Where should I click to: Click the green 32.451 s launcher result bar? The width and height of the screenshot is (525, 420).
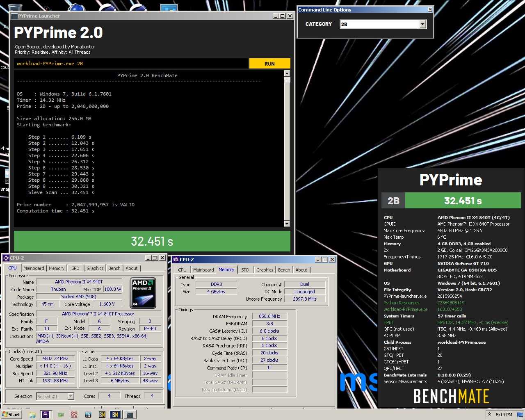152,241
